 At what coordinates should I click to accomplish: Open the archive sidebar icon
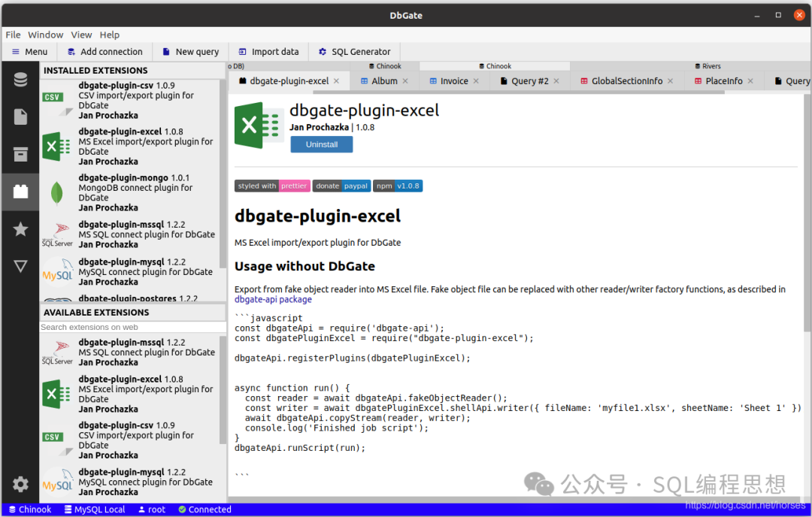coord(20,154)
